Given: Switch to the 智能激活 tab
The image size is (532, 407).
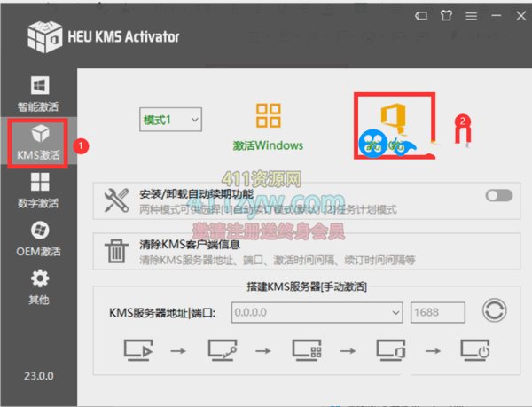Looking at the screenshot, I should tap(39, 95).
